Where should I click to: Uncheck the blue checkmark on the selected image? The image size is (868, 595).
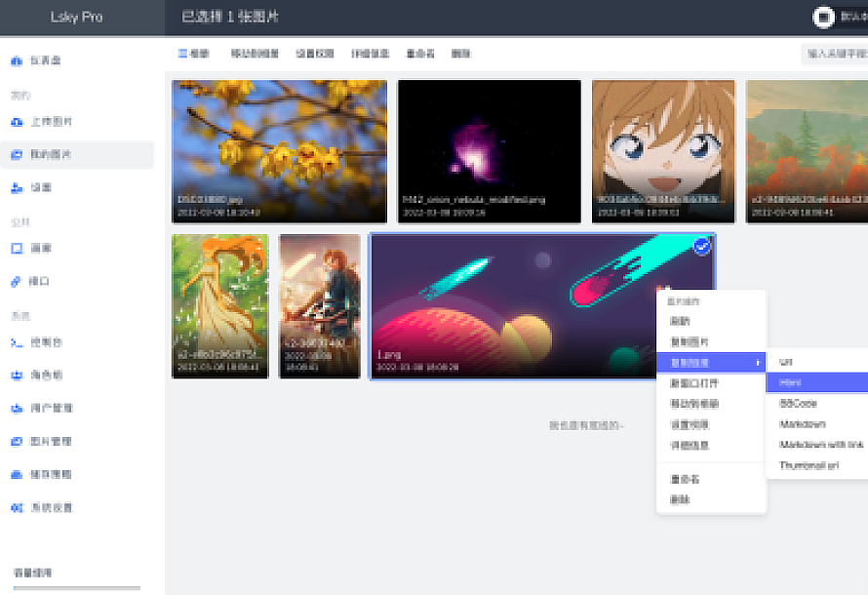click(x=702, y=247)
